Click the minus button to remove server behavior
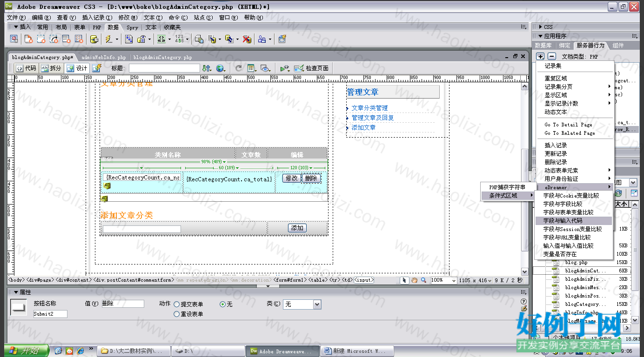The height and width of the screenshot is (357, 644). [x=551, y=56]
